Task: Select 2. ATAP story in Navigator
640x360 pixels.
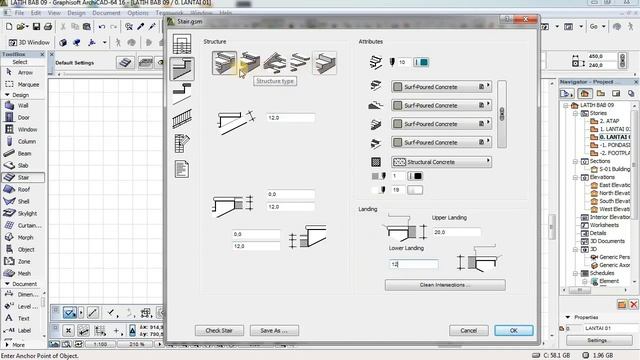Action: click(x=605, y=121)
